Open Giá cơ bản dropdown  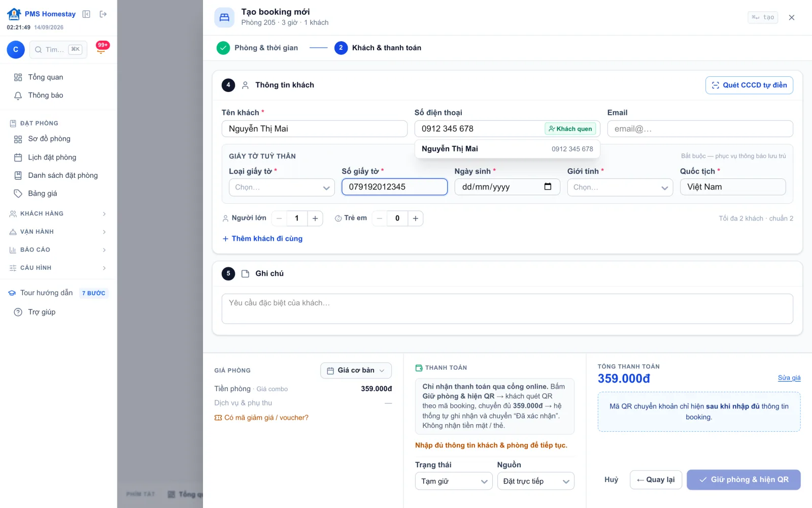(x=356, y=370)
